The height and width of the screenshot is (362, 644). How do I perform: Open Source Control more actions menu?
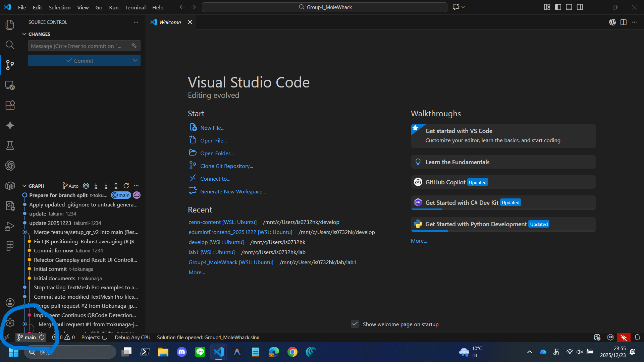click(x=136, y=22)
